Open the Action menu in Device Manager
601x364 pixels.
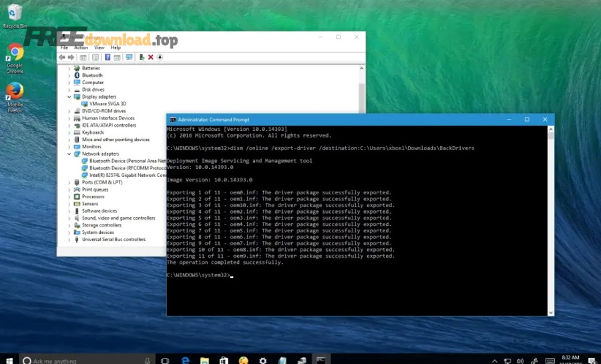click(x=81, y=47)
